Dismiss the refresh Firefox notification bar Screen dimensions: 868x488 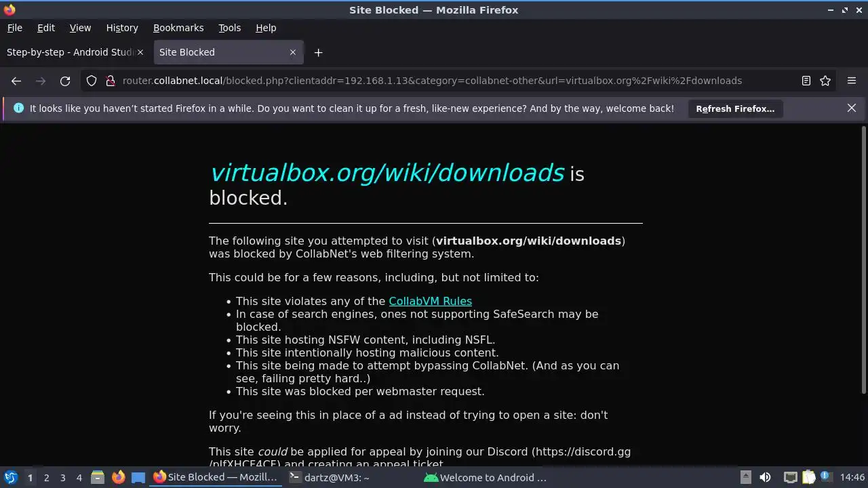click(x=852, y=108)
